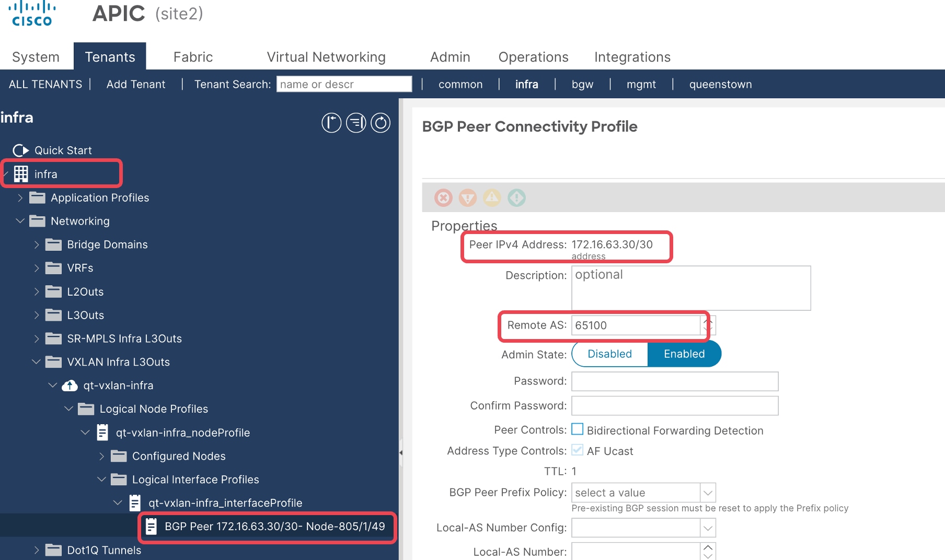945x560 pixels.
Task: Enable Bidirectional Forwarding Detection checkbox
Action: (x=578, y=429)
